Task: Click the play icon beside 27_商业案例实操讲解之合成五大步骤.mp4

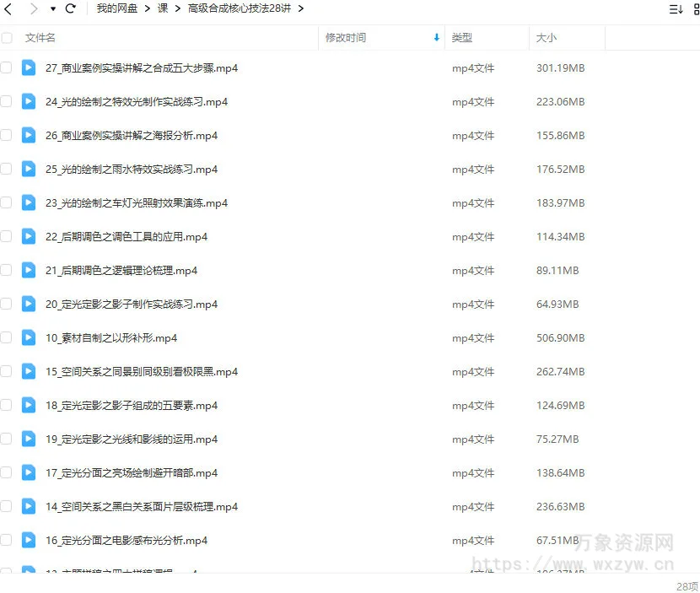Action: (x=28, y=67)
